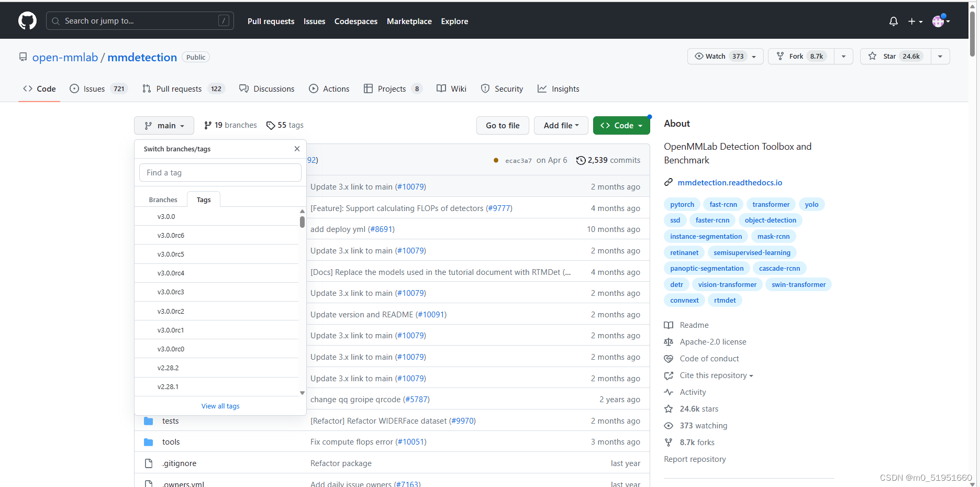Focus the Find a tag field
980x487 pixels.
point(220,173)
